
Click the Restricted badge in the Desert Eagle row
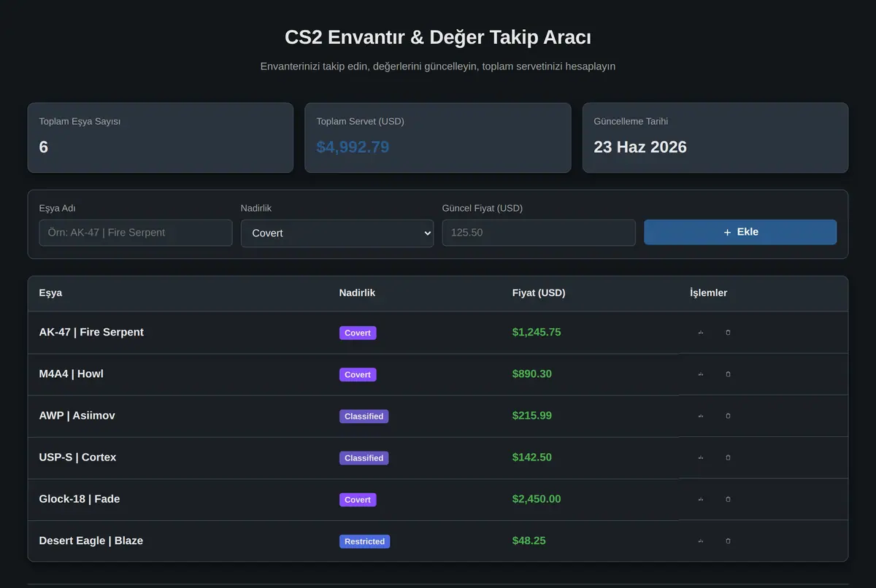[364, 541]
